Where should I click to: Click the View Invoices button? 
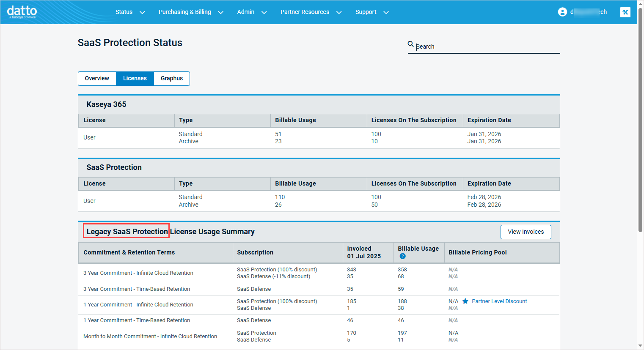point(526,232)
